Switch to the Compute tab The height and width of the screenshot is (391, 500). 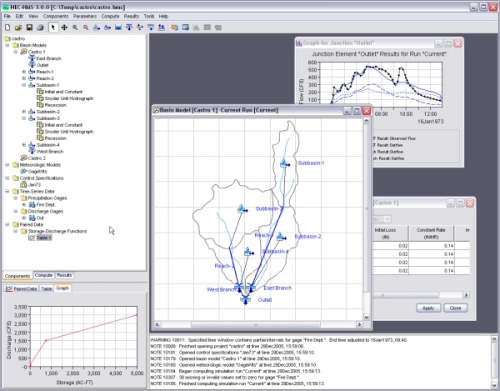pyautogui.click(x=44, y=275)
